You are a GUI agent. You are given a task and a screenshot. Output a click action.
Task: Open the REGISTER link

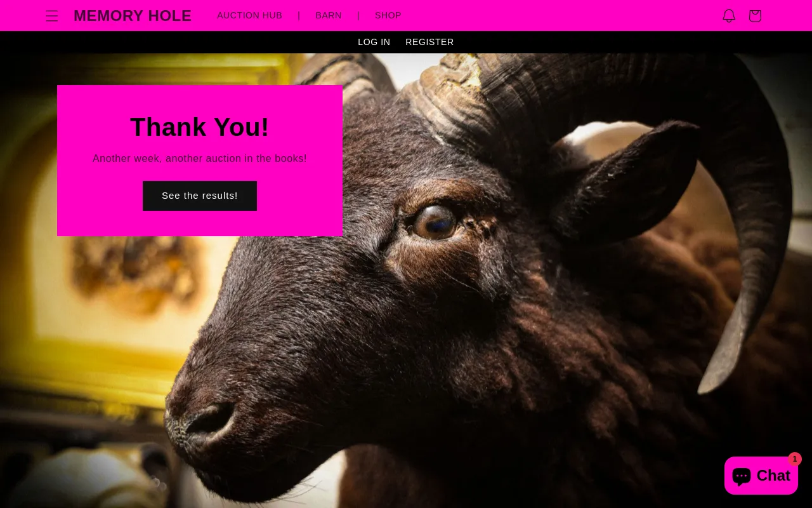pyautogui.click(x=429, y=42)
